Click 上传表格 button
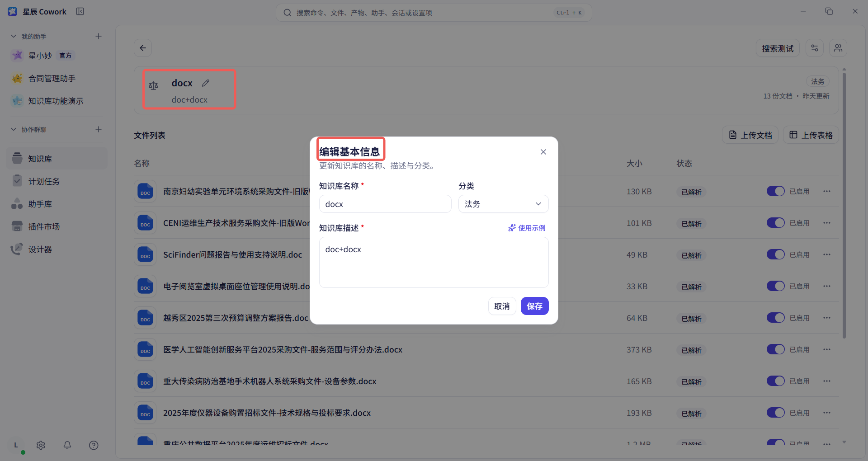This screenshot has height=461, width=868. click(x=811, y=135)
